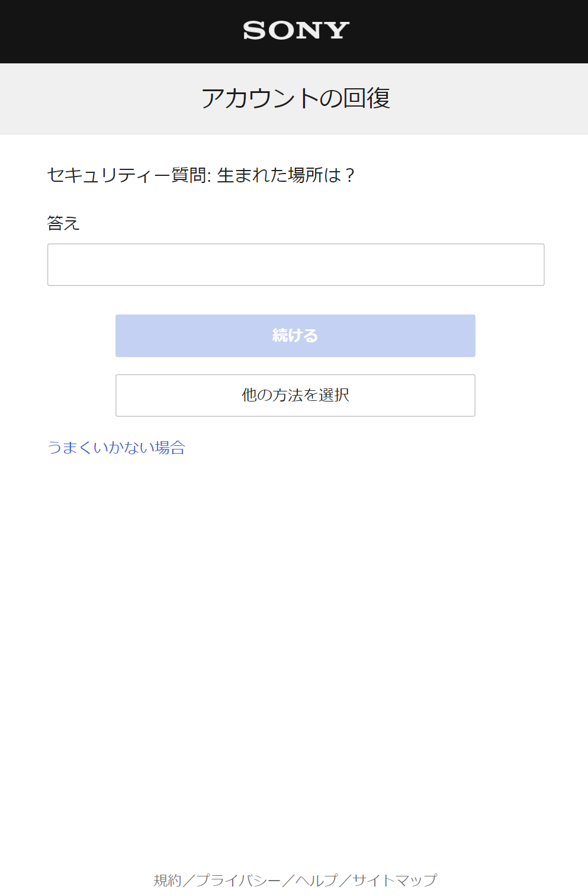Click the アカウントの回復 page heading

click(x=295, y=98)
